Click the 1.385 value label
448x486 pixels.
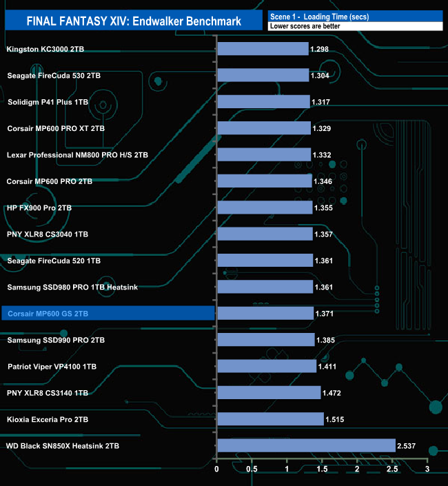tap(325, 340)
